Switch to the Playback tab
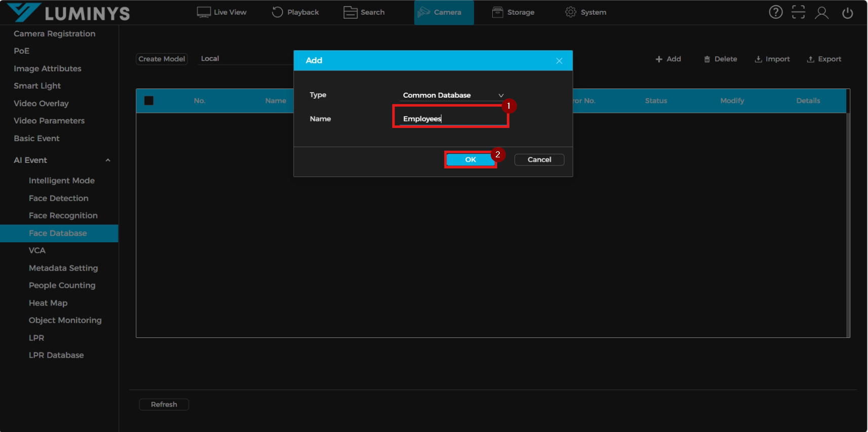Screen dimensions: 868x432 point(296,12)
